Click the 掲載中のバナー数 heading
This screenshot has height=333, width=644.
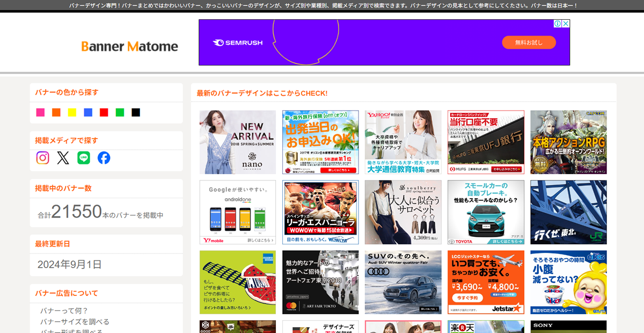point(63,188)
